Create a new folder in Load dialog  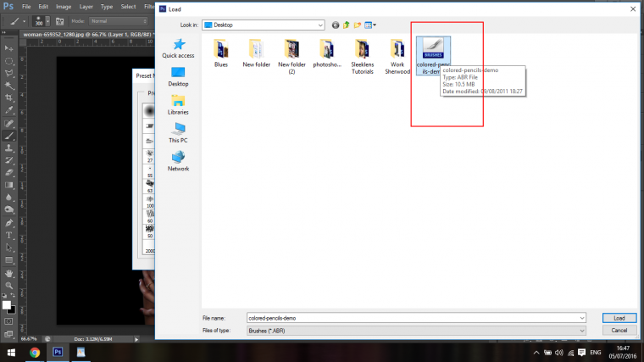[x=358, y=25]
